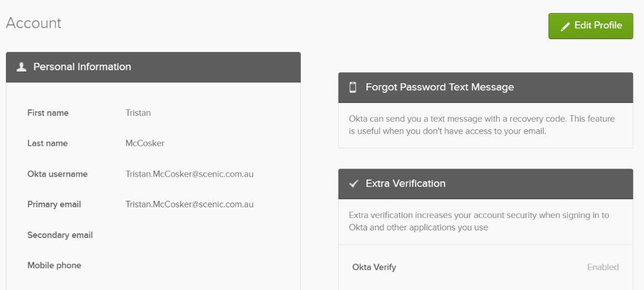Click the person icon beside Personal Information
Viewport: 644px width, 290px height.
tap(21, 67)
